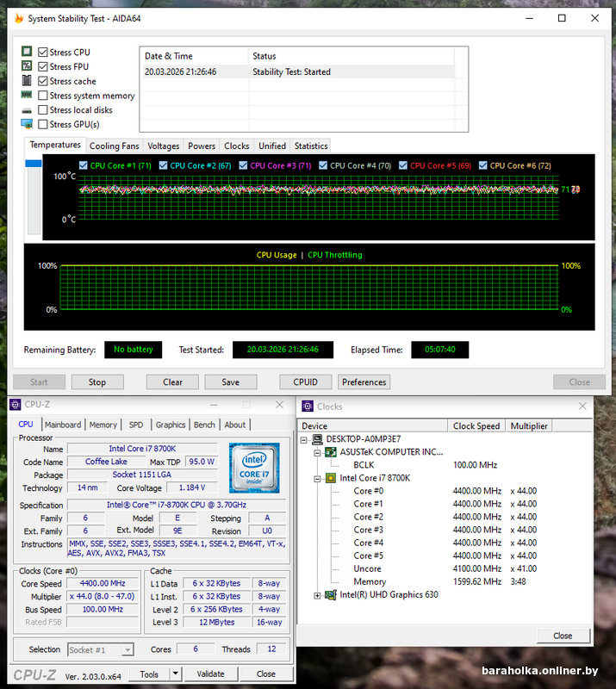Switch to the Cooling Fans tab
616x689 pixels.
point(114,146)
